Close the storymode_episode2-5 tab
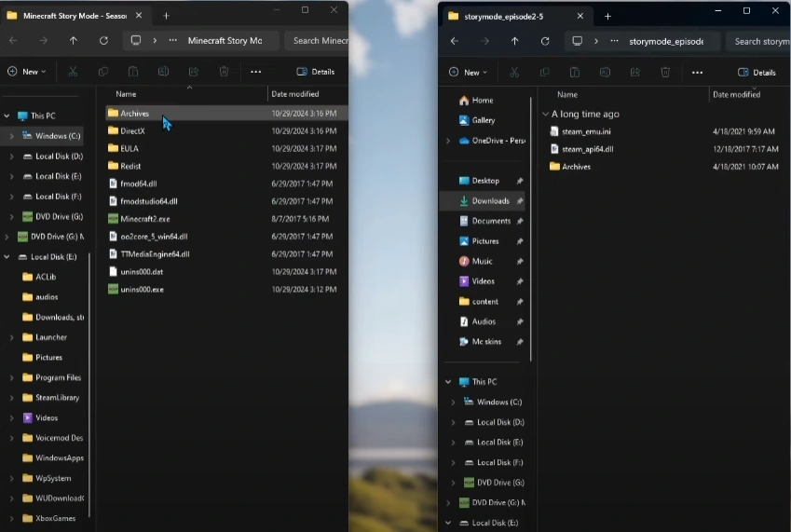This screenshot has width=791, height=532. pyautogui.click(x=580, y=16)
